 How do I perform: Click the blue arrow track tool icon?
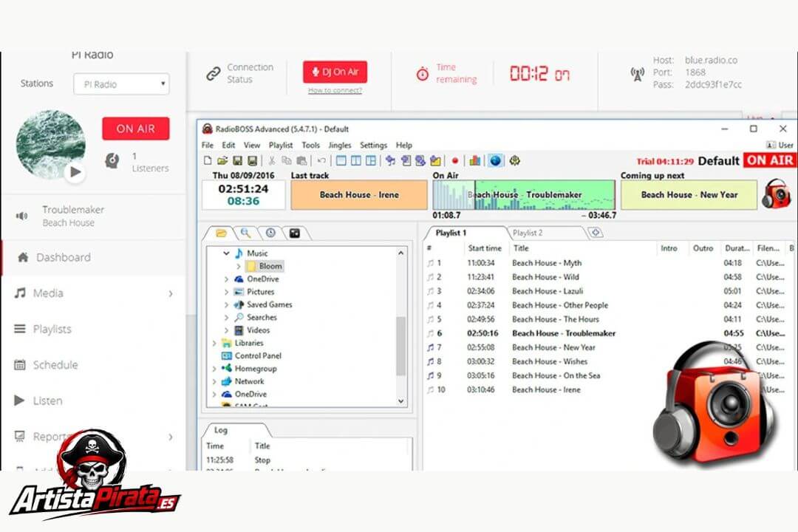coord(390,161)
